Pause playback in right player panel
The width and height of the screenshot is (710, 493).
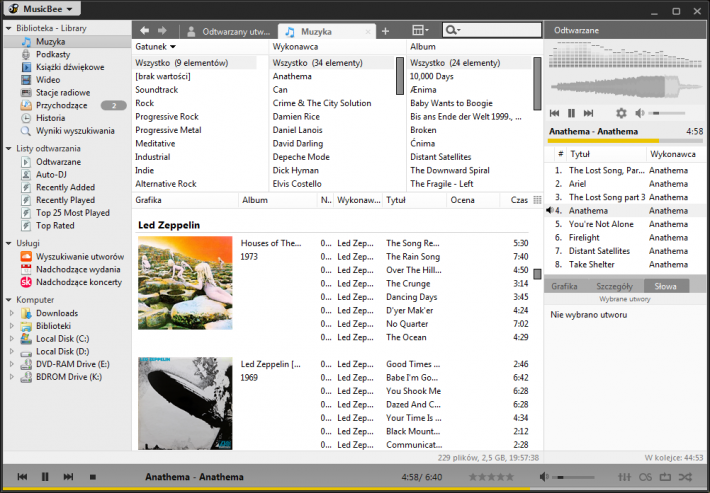tap(571, 113)
